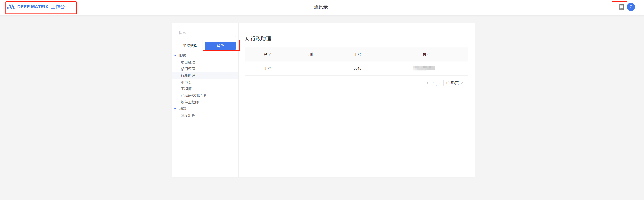This screenshot has width=644, height=200.
Task: Select 项目经理 in the role tree
Action: click(188, 62)
